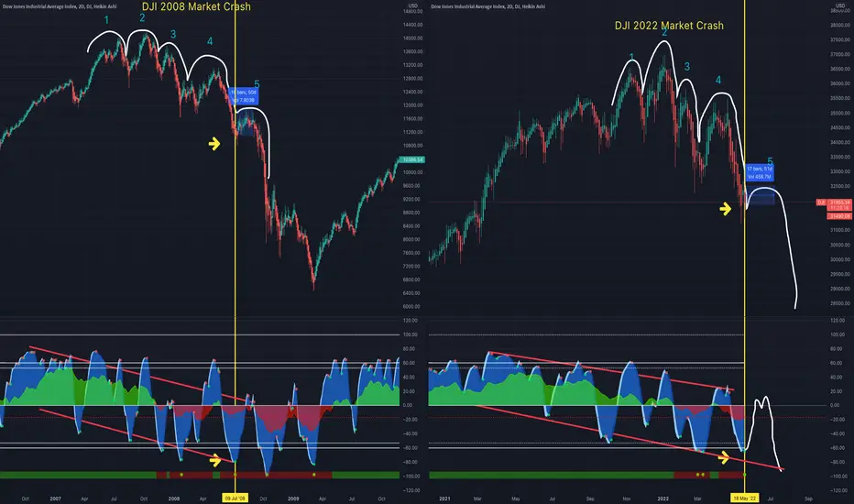Select the '17 bars, 51d' measurement label

[x=760, y=172]
